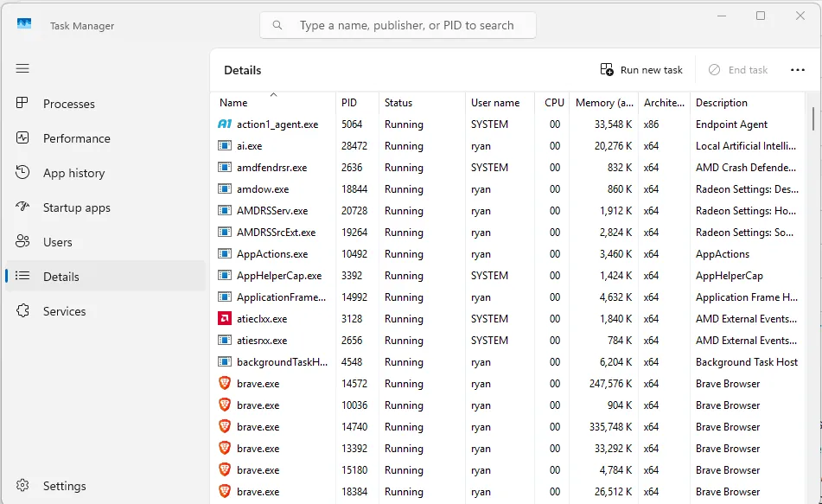Image resolution: width=822 pixels, height=504 pixels.
Task: Click the Run new task button
Action: [641, 70]
